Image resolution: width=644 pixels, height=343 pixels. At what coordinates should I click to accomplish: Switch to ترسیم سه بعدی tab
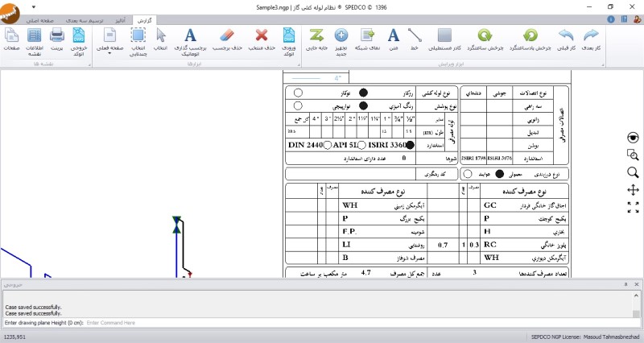85,20
